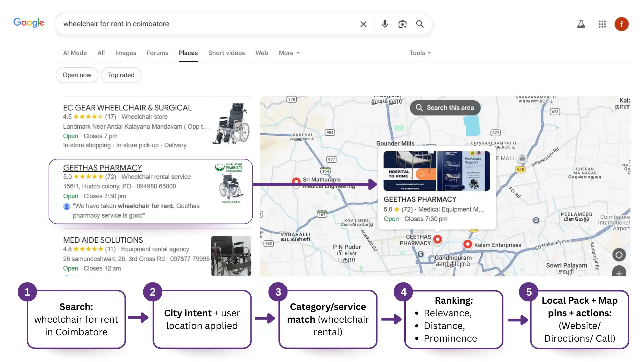Run the search with the magnifier icon
The width and height of the screenshot is (644, 362).
tap(420, 24)
